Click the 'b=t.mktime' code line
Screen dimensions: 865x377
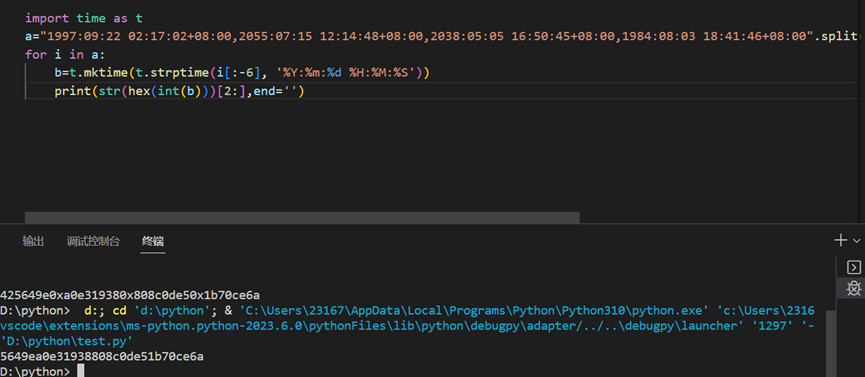[x=242, y=73]
